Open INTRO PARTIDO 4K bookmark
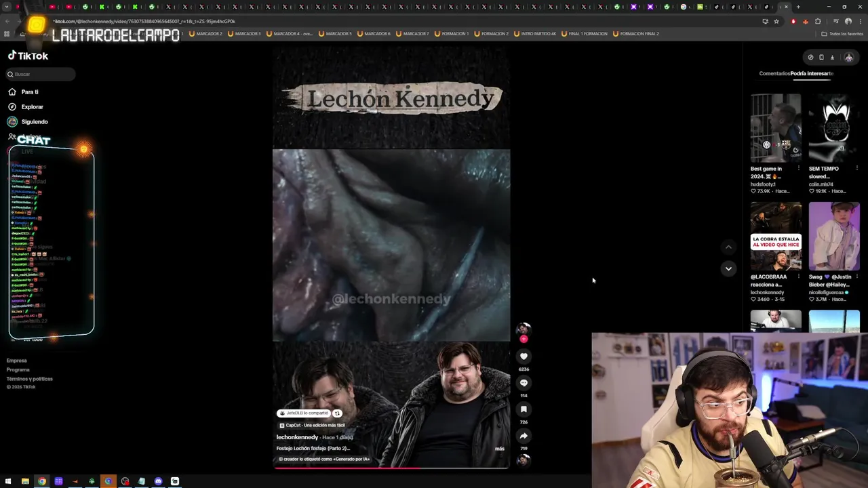Image resolution: width=868 pixels, height=488 pixels. coord(535,33)
